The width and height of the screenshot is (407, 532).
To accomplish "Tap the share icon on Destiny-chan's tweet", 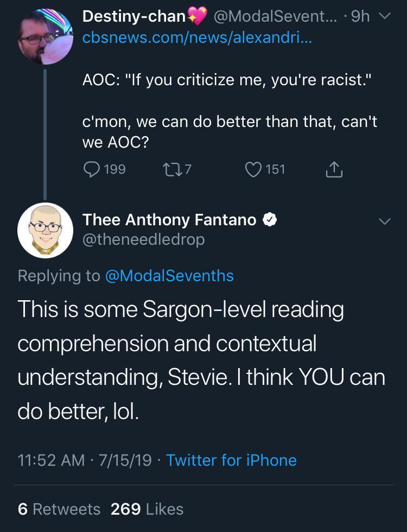I will point(334,170).
